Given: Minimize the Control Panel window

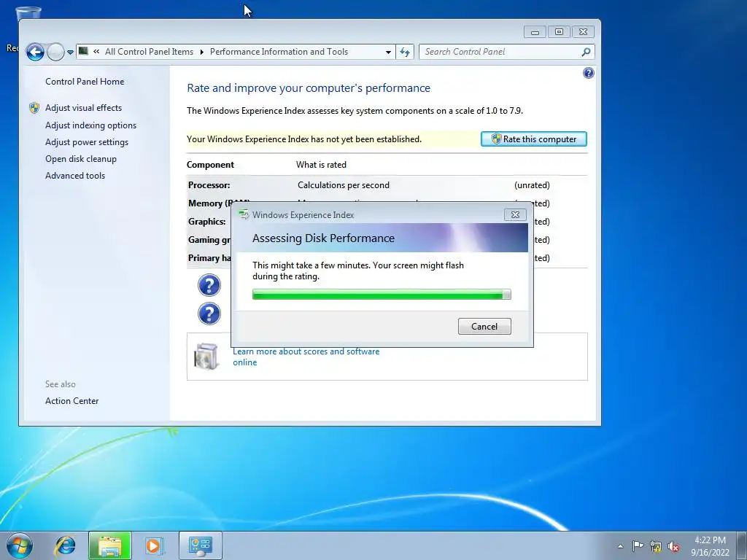Looking at the screenshot, I should (535, 32).
